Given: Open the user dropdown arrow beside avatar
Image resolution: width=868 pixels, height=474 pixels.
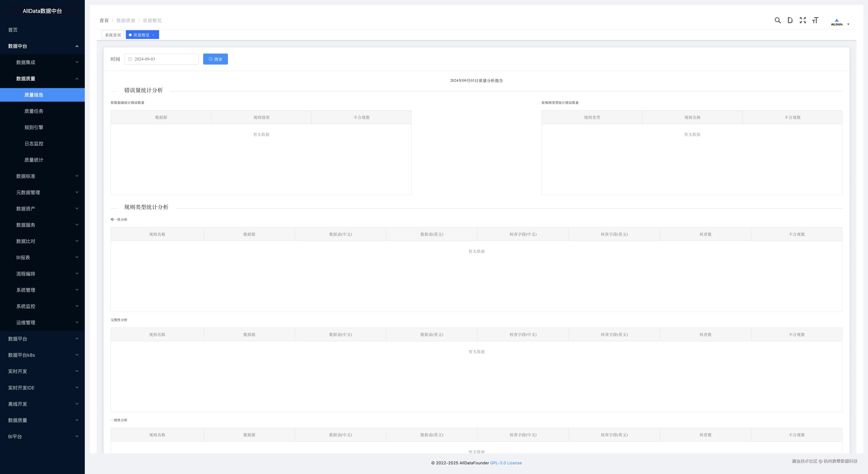Looking at the screenshot, I should 848,24.
